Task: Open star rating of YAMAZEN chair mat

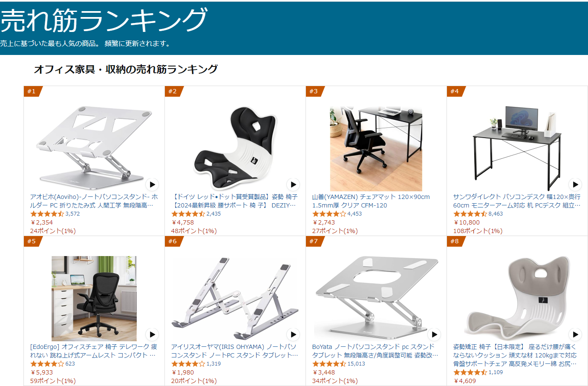Action: (329, 214)
